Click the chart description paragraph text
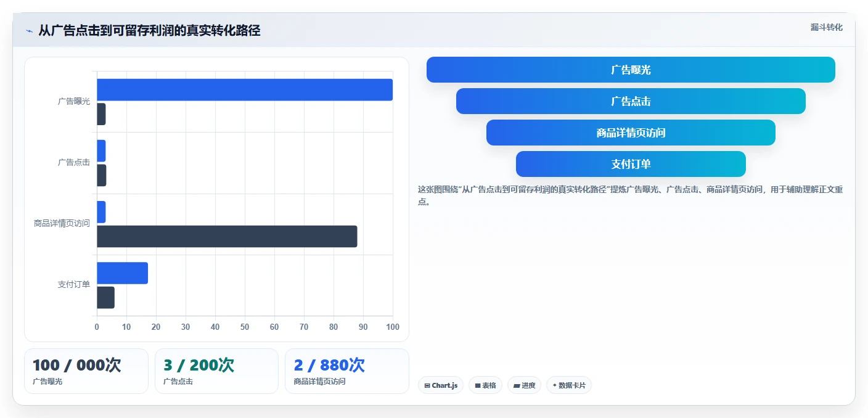The width and height of the screenshot is (868, 418). tap(630, 195)
